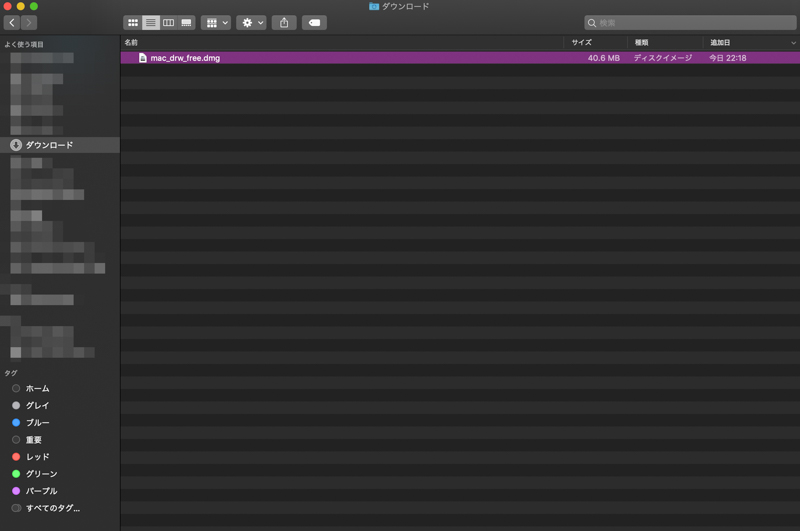This screenshot has width=800, height=531.
Task: Sort by the 追加日 column header
Action: 720,42
